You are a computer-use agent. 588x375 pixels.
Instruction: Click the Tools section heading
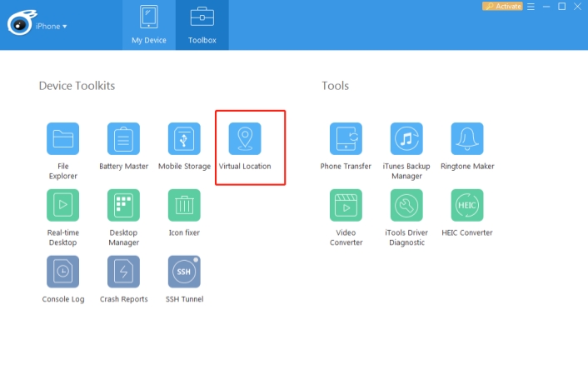click(x=336, y=86)
